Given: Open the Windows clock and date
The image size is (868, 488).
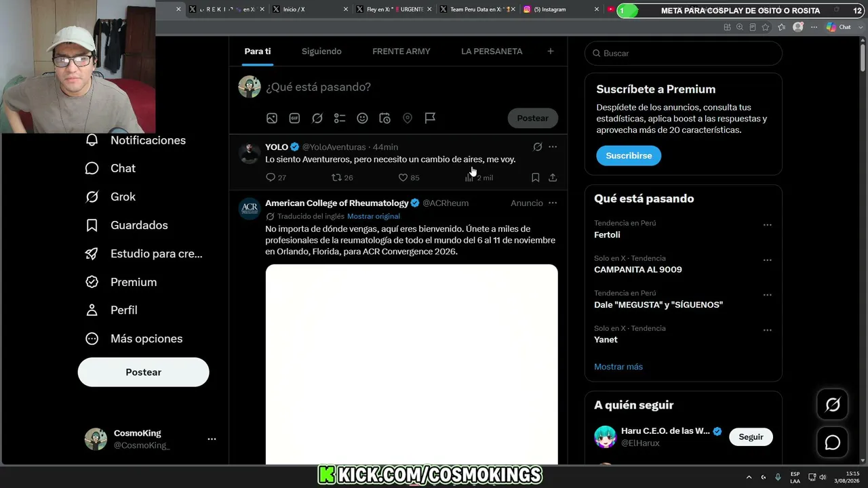Looking at the screenshot, I should point(847,477).
